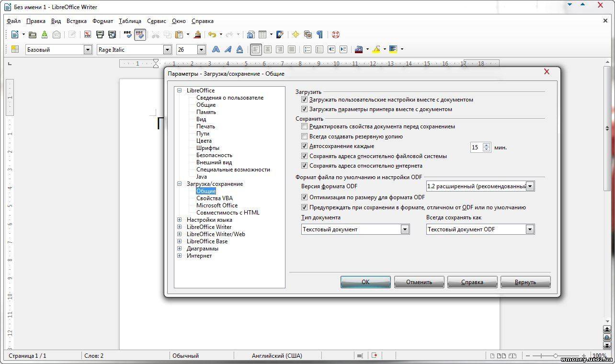Click the autosave minutes field showing 15
This screenshot has width=615, height=364.
pyautogui.click(x=477, y=148)
